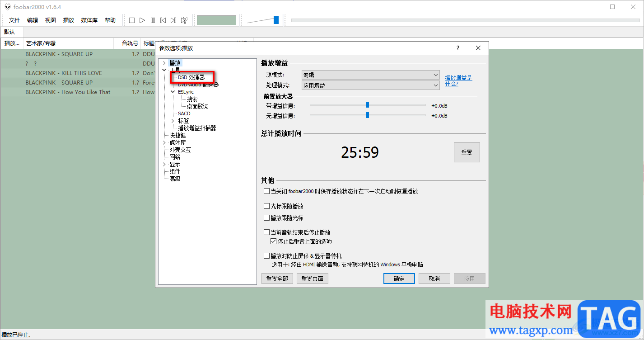The image size is (644, 340).
Task: Select 组件 in the tree
Action: 175,171
